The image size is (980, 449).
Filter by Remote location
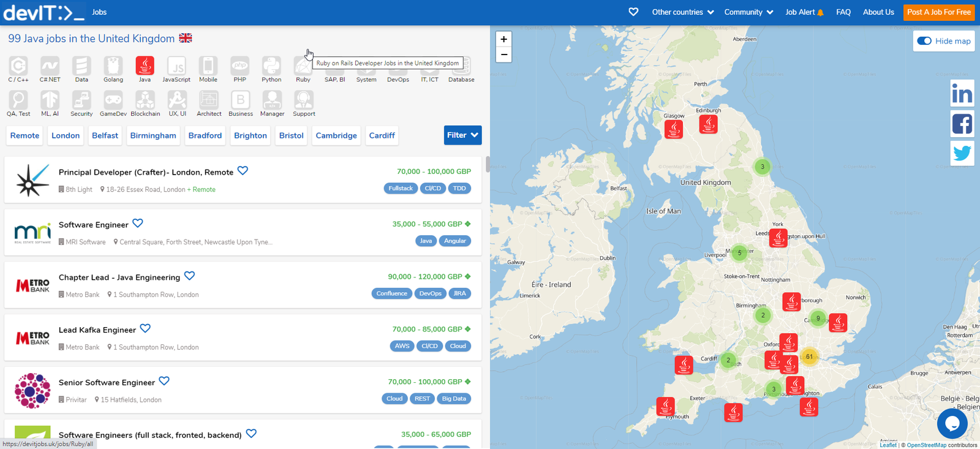coord(24,135)
